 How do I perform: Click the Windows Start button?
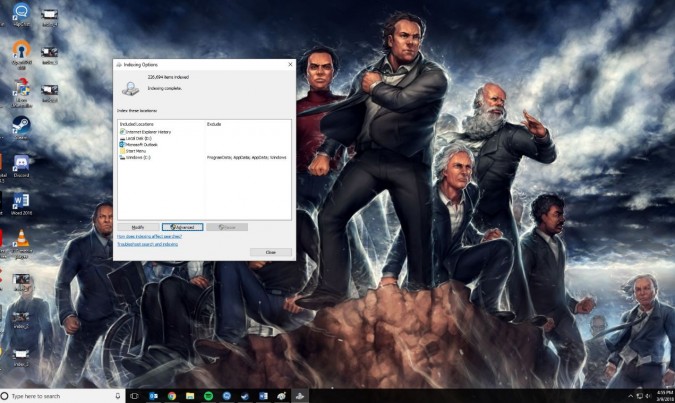click(x=6, y=396)
